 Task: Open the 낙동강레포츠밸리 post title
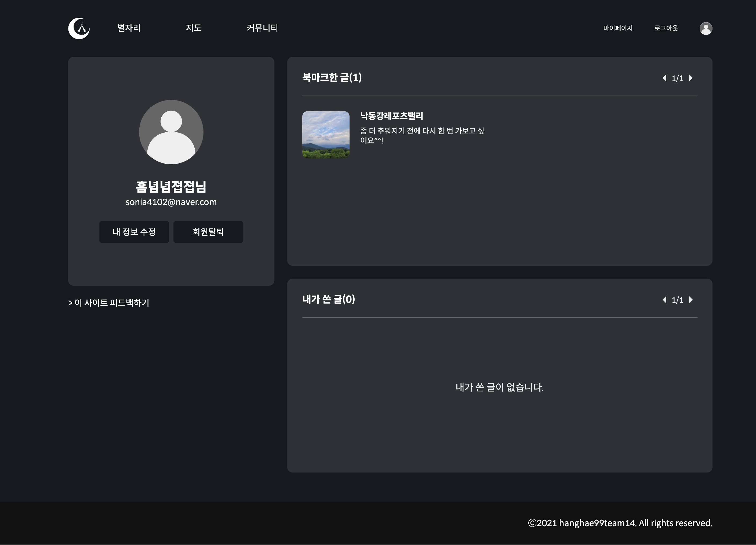click(x=391, y=116)
